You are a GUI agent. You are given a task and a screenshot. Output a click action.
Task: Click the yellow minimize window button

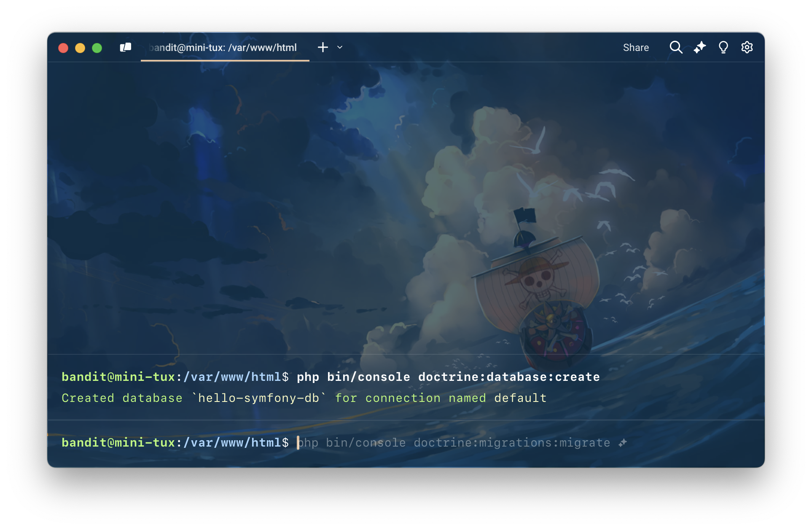point(80,48)
